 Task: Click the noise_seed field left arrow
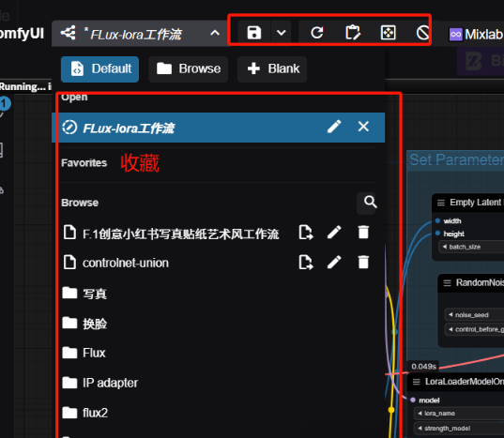[x=451, y=315]
